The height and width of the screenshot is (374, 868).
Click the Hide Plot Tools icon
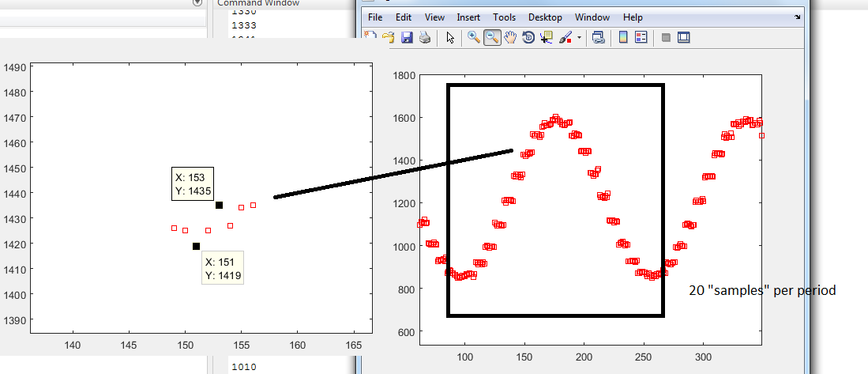666,38
